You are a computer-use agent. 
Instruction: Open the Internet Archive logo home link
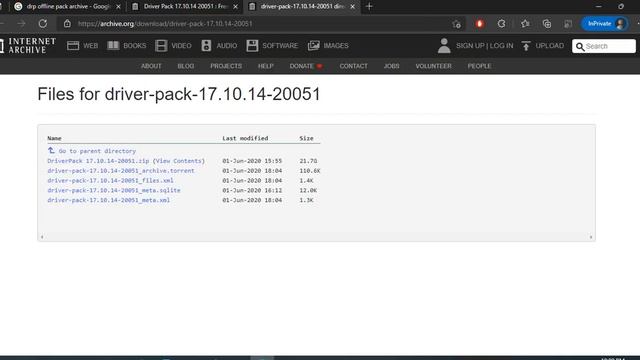28,46
